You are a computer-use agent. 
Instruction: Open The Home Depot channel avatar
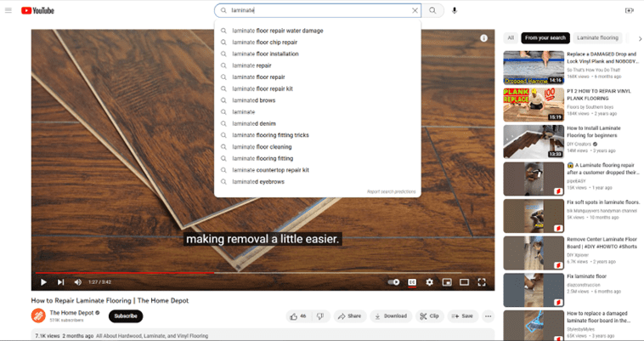click(x=38, y=315)
